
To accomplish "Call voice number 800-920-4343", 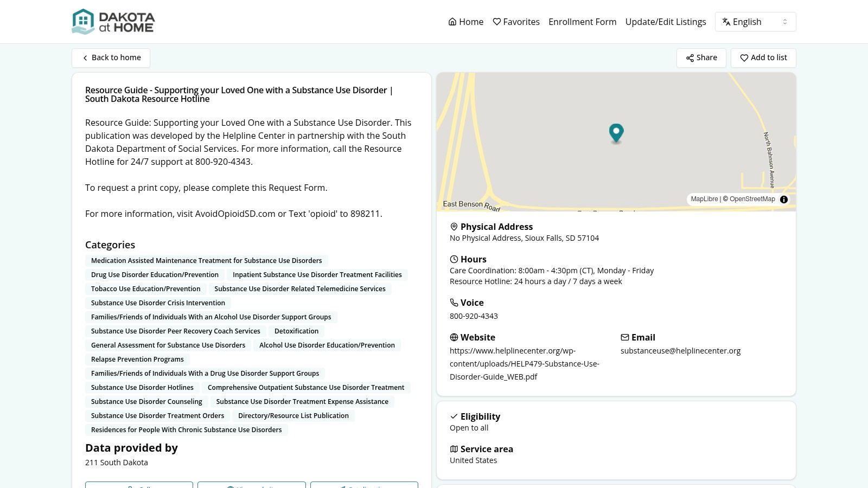I will 474,316.
